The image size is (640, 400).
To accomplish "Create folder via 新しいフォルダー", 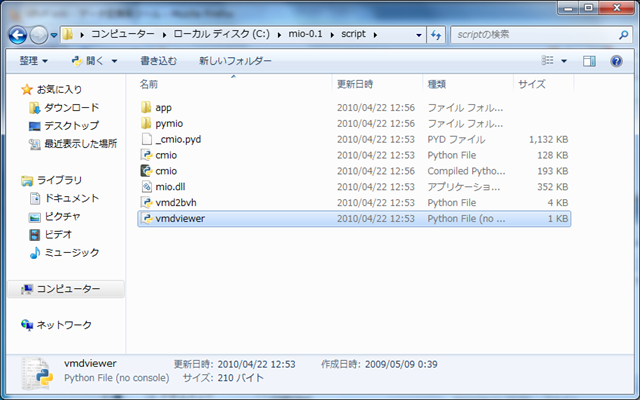I will tap(235, 61).
